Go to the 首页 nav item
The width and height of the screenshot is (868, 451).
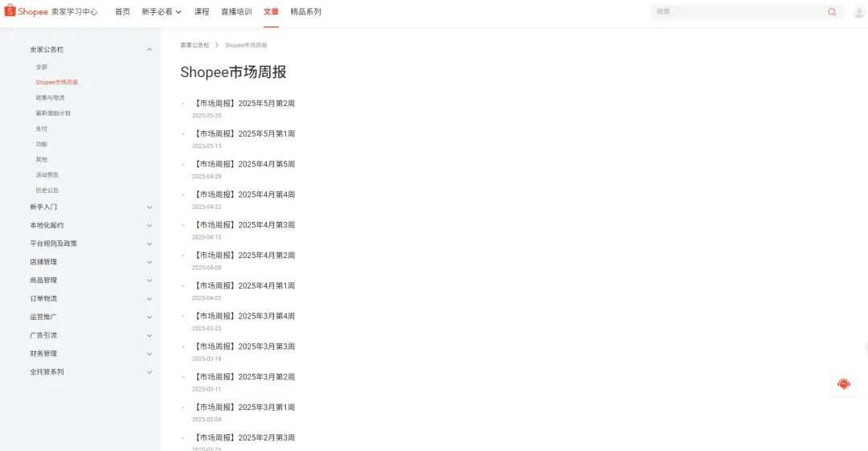(122, 11)
